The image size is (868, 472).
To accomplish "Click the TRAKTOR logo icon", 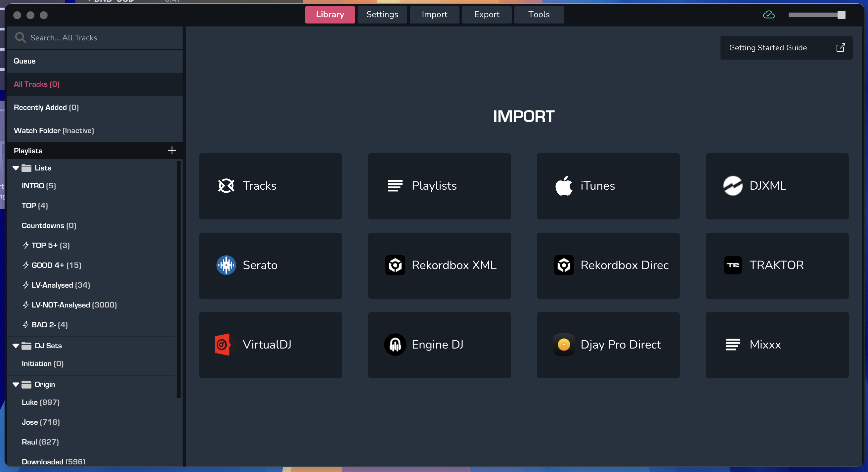I will click(x=733, y=265).
